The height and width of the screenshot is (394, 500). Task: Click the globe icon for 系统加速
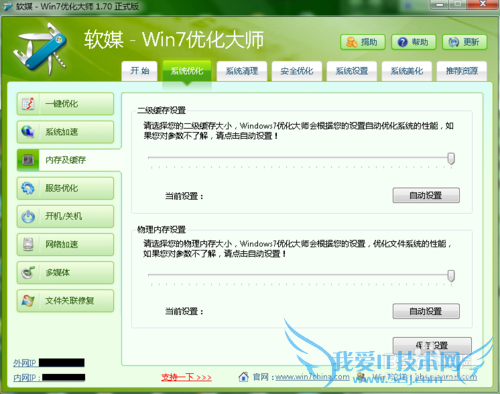[x=28, y=132]
